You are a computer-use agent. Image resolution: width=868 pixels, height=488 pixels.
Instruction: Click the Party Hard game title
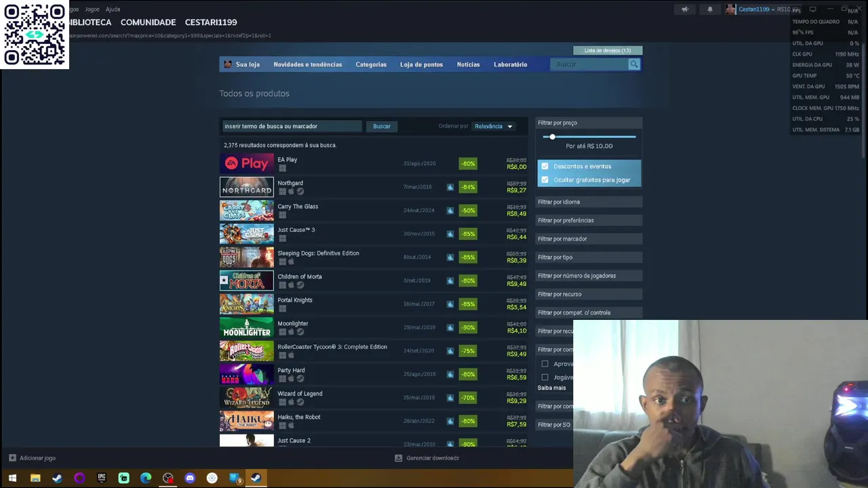click(x=291, y=370)
